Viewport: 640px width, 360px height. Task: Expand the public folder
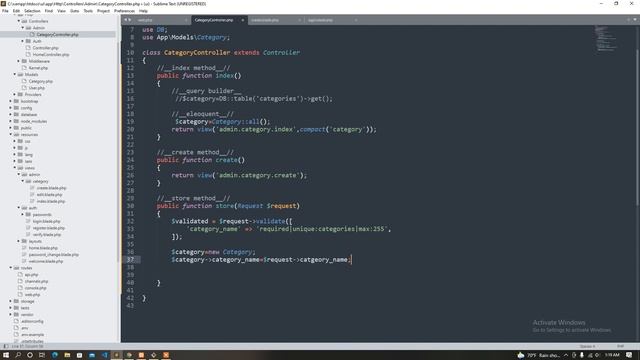(11, 128)
